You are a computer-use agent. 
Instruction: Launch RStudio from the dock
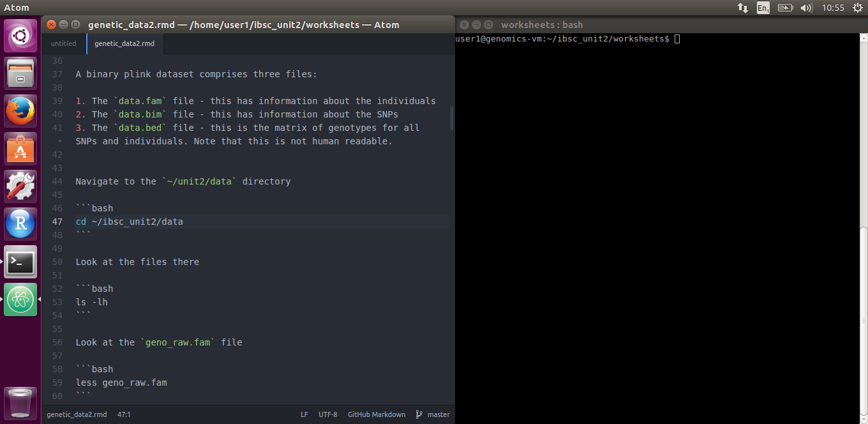(20, 224)
